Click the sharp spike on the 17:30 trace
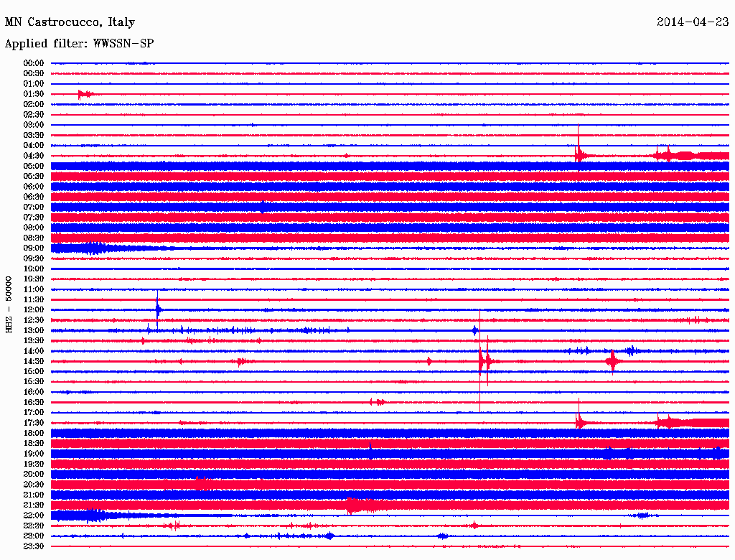 click(x=579, y=420)
